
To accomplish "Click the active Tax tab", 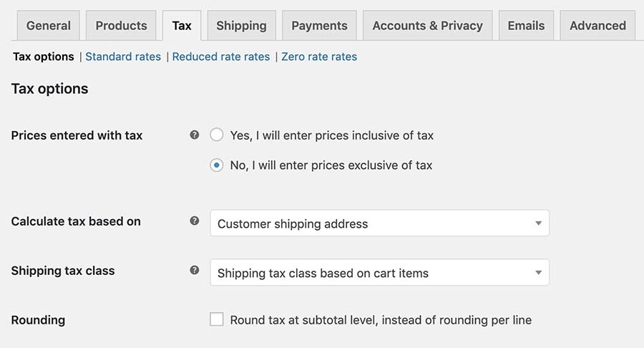I will point(182,26).
